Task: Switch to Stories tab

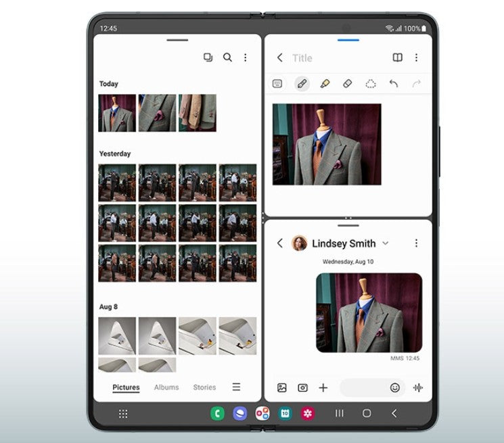Action: [x=204, y=388]
